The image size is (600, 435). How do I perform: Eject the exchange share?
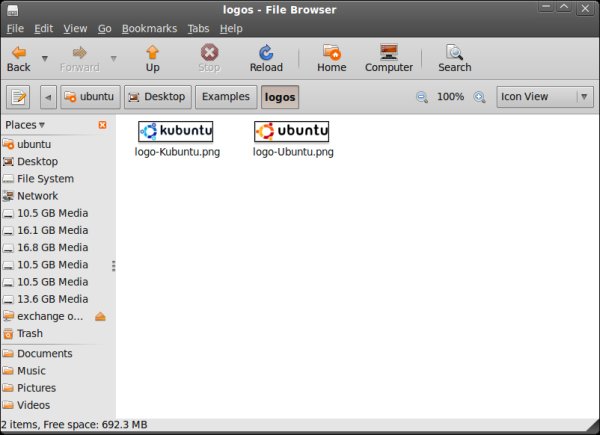pos(100,316)
